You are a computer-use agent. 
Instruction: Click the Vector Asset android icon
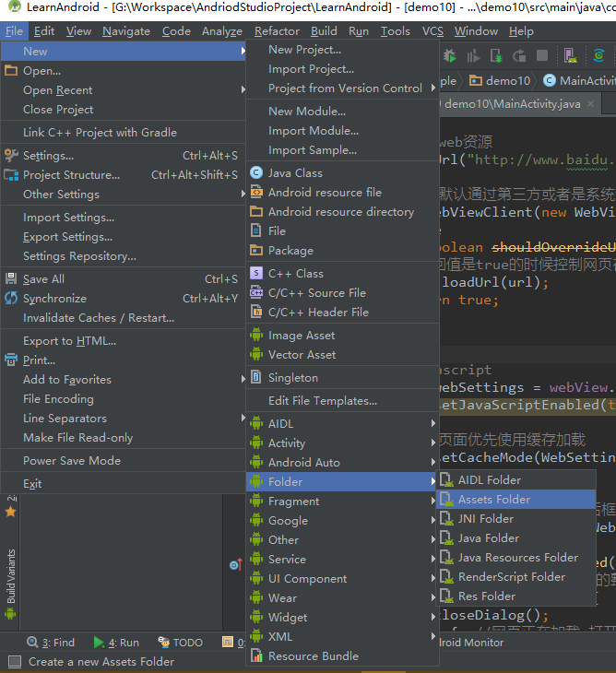pos(256,355)
